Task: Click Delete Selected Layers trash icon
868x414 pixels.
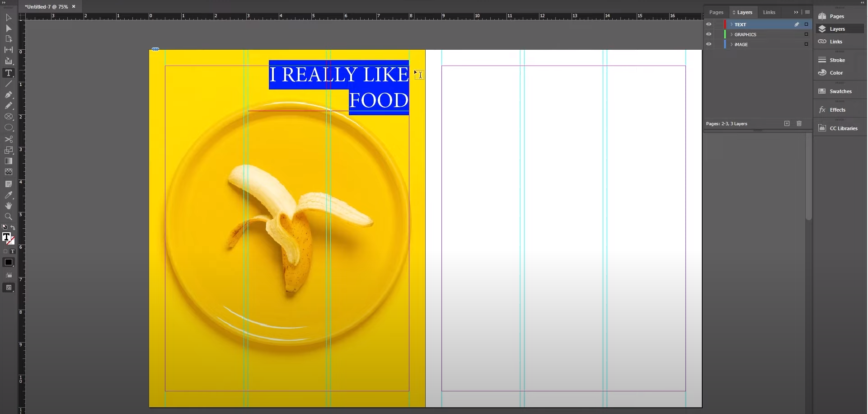Action: click(x=799, y=123)
